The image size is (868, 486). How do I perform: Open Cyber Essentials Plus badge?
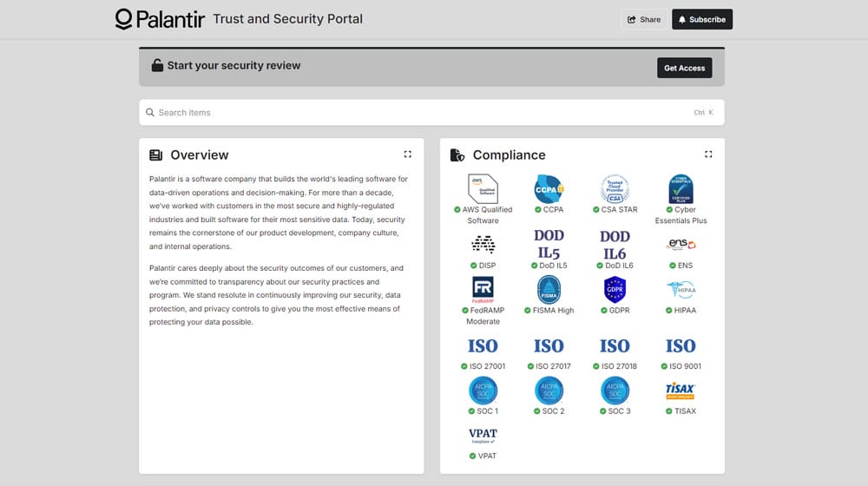click(681, 188)
